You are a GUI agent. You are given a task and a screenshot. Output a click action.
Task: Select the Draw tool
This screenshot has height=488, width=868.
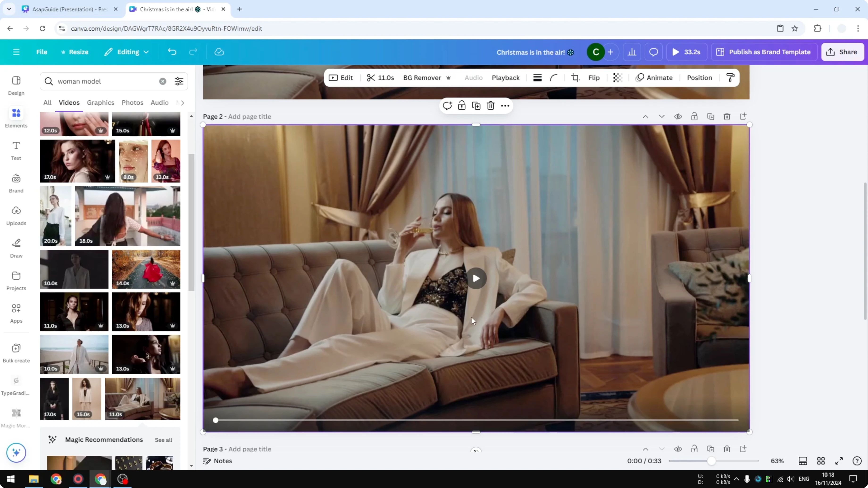click(16, 248)
